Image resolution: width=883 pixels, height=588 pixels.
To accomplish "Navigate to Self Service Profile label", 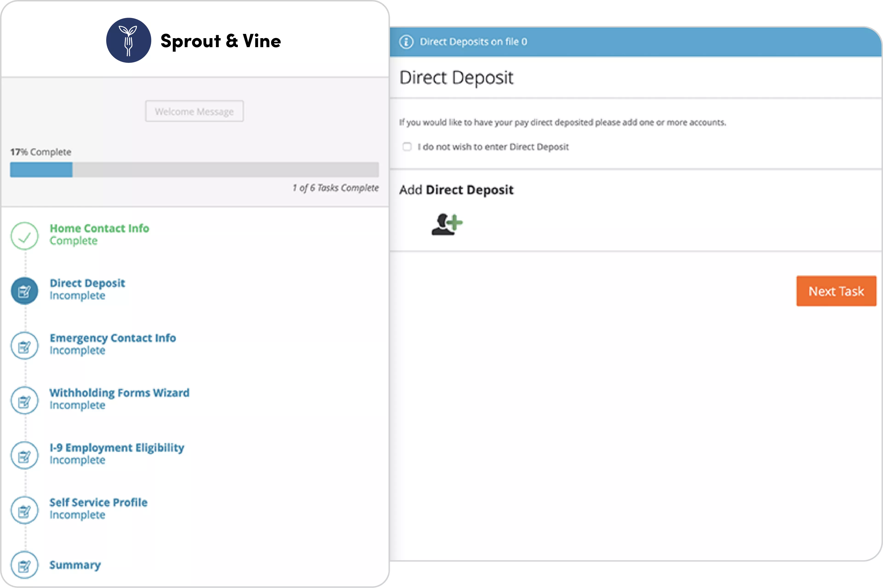I will coord(98,502).
